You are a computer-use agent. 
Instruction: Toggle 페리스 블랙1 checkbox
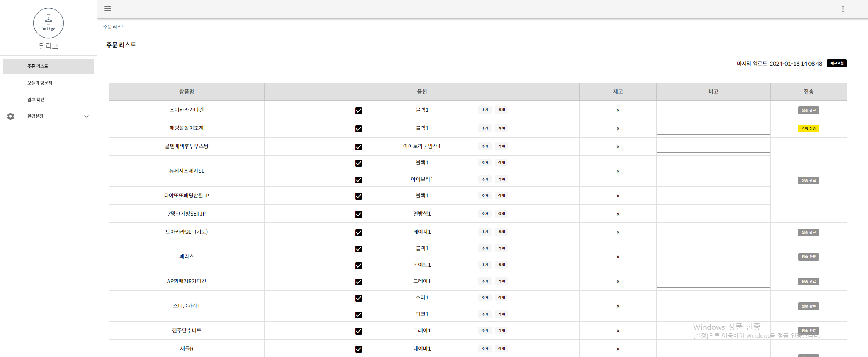coord(358,249)
